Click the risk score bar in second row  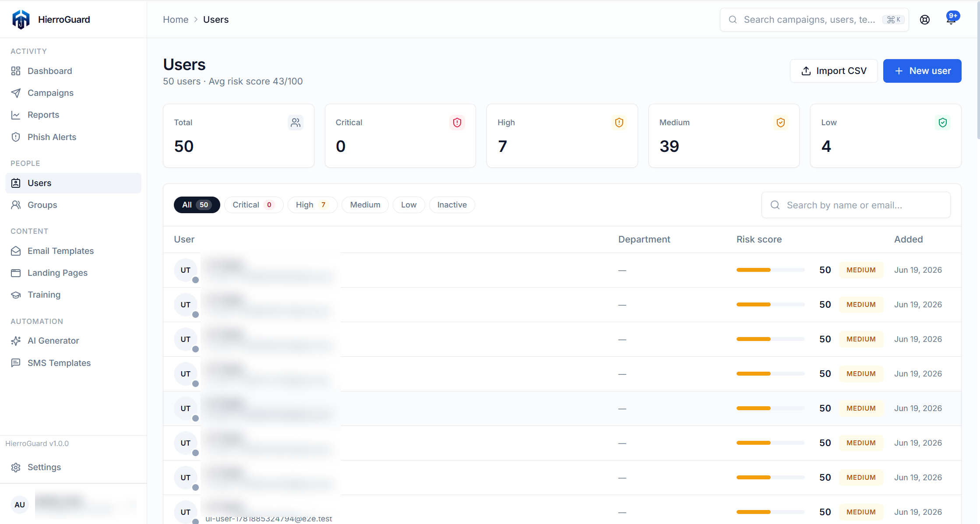click(x=770, y=305)
